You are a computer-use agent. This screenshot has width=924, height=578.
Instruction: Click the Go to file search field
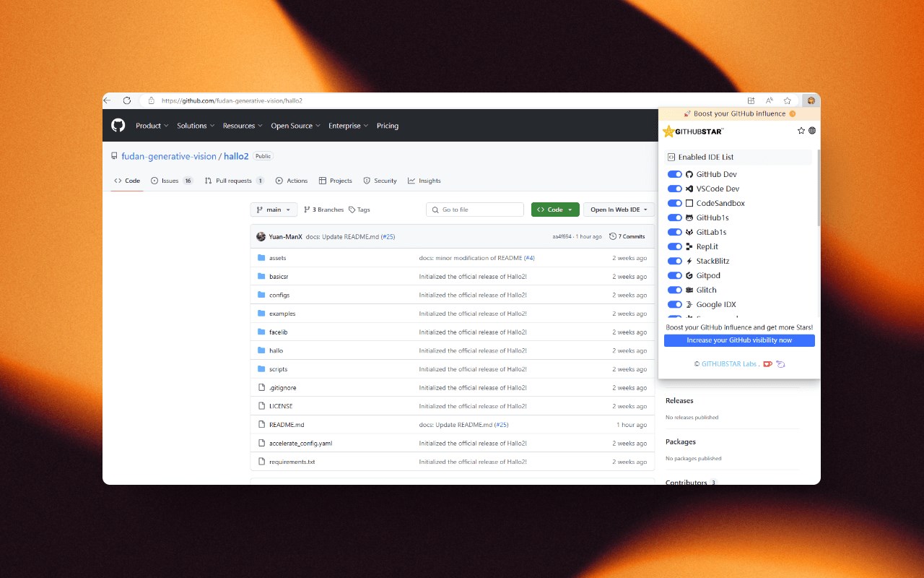coord(475,210)
